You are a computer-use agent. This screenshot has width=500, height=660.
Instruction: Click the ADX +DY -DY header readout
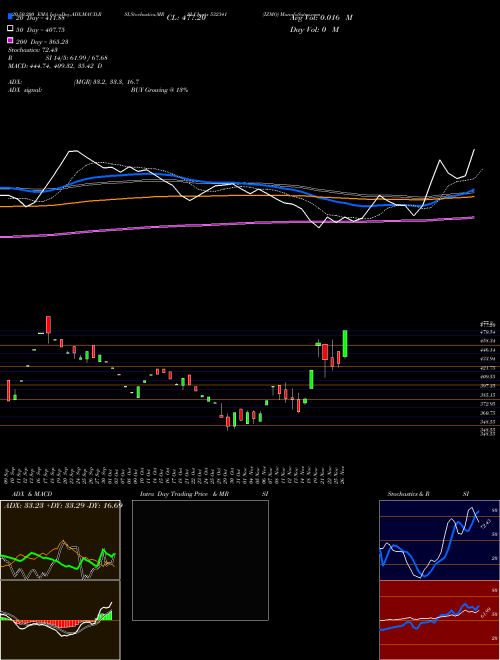point(63,505)
